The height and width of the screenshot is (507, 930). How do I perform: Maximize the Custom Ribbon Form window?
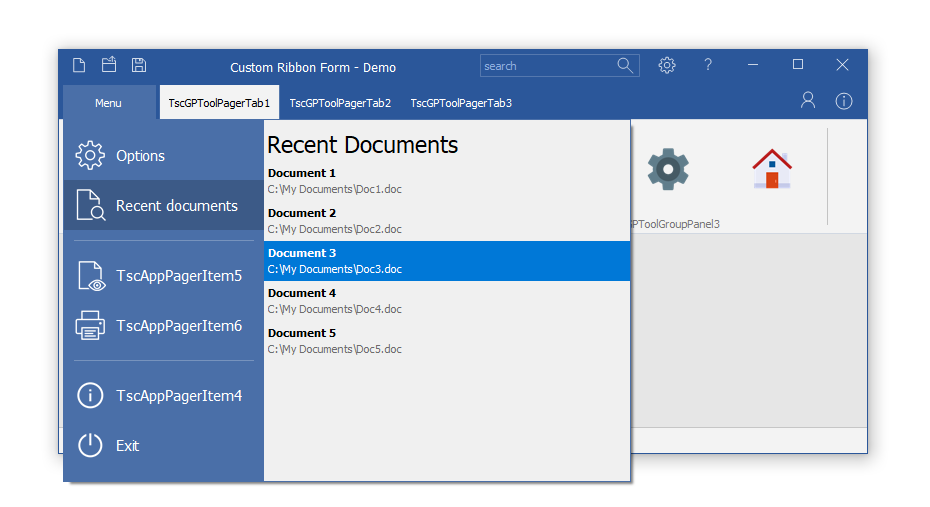click(x=798, y=64)
